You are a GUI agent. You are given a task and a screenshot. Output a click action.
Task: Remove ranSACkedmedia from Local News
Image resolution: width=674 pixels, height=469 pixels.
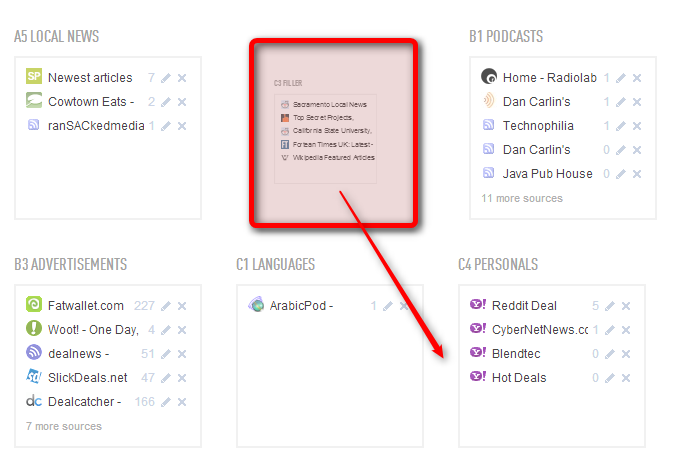coord(182,126)
